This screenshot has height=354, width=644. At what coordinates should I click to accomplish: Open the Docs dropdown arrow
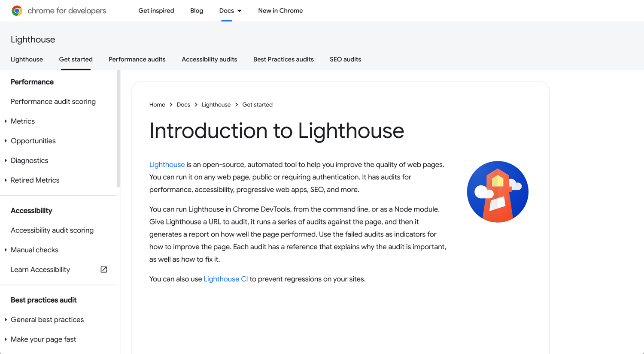pyautogui.click(x=240, y=11)
